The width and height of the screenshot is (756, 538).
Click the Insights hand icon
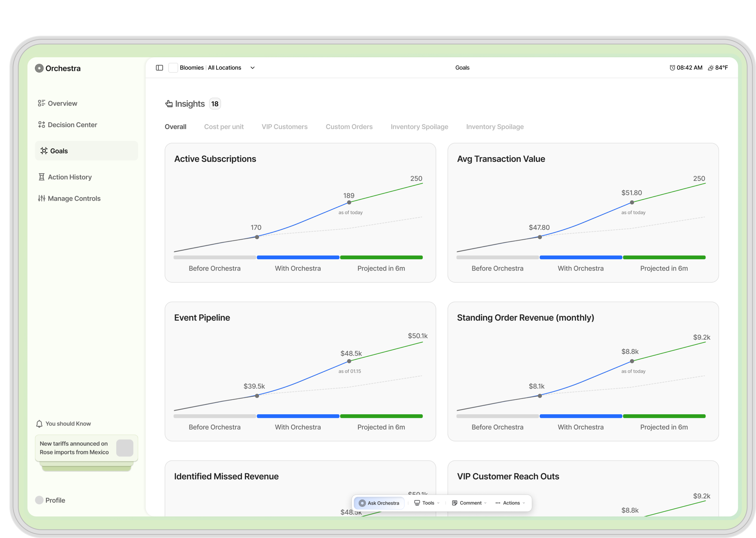point(169,104)
